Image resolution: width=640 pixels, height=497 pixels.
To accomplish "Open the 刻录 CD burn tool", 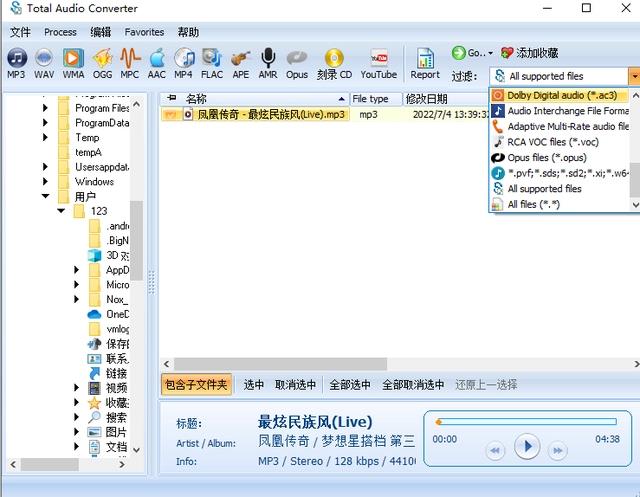I will tap(334, 63).
